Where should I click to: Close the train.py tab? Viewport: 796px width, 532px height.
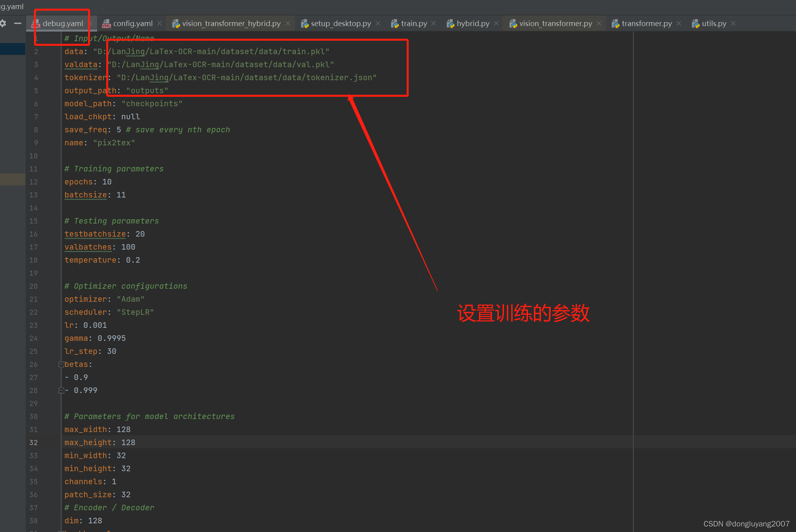[434, 24]
